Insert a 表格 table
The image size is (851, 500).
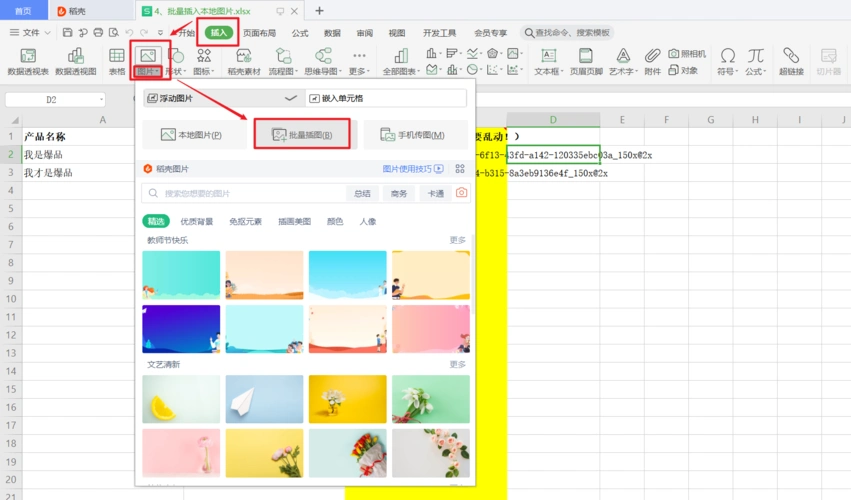pyautogui.click(x=117, y=61)
